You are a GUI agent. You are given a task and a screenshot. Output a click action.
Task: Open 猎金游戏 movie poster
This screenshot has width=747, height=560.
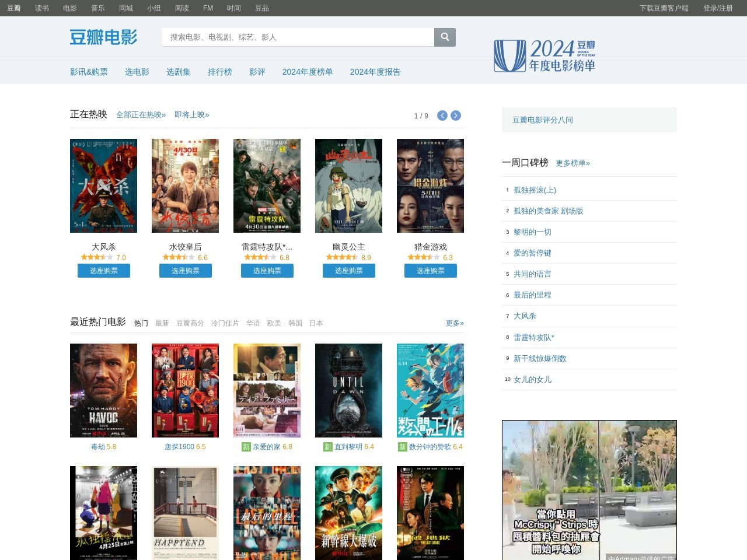click(x=430, y=185)
